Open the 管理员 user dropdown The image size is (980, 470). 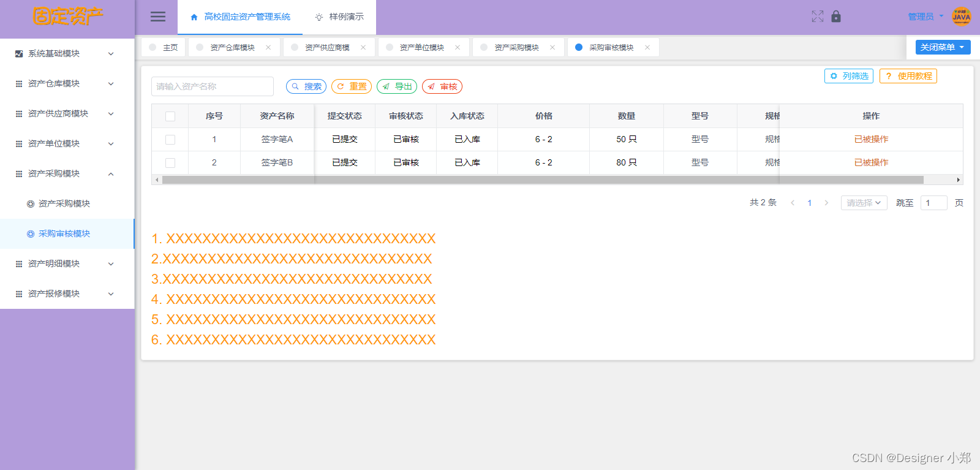click(925, 17)
